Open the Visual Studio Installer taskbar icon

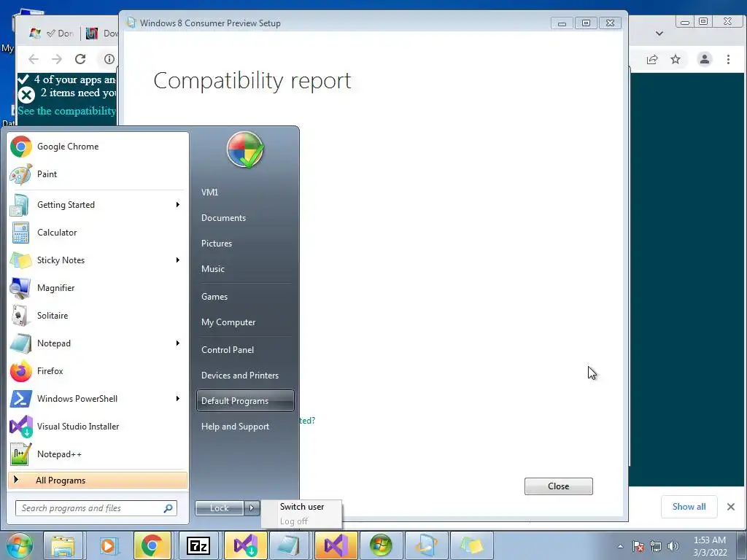[246, 545]
